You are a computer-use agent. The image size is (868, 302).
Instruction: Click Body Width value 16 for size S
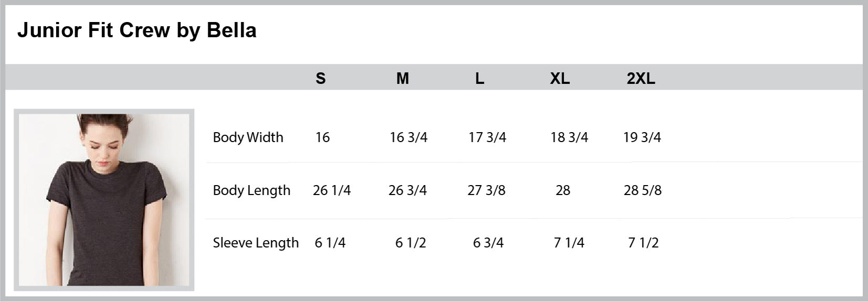tap(322, 137)
